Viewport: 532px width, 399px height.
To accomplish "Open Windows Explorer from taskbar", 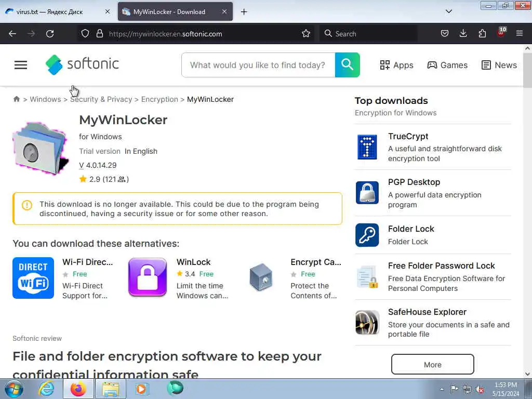I will click(x=111, y=389).
